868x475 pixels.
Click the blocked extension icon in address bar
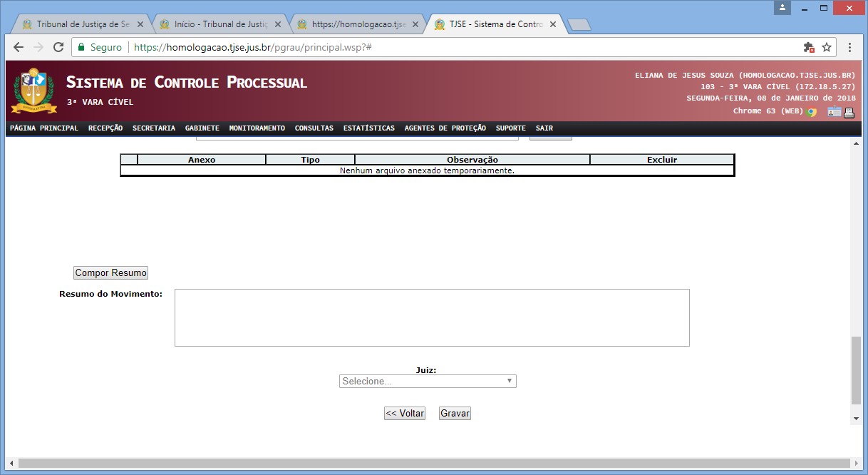click(809, 47)
